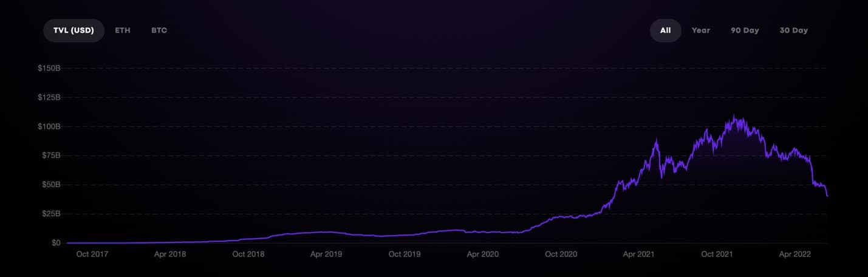Click the $150B axis label
This screenshot has height=277, width=868.
49,68
